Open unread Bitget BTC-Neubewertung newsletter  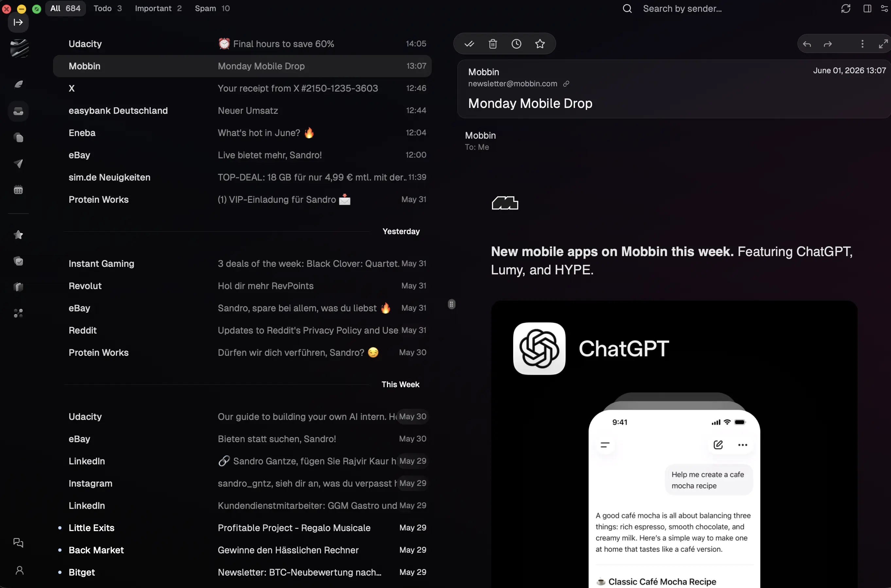click(242, 572)
